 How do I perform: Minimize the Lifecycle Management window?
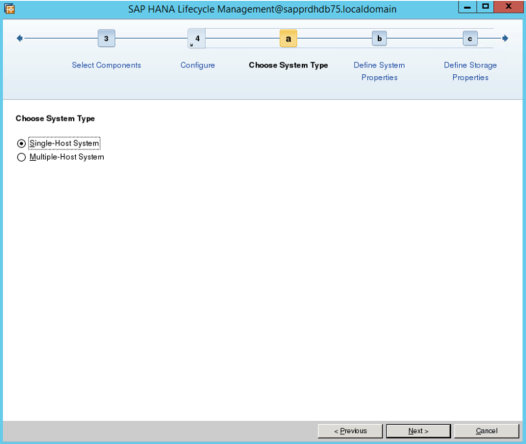[467, 7]
